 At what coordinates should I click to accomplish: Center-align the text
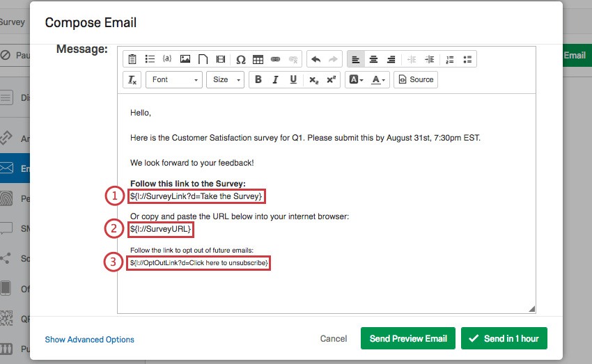[x=373, y=59]
